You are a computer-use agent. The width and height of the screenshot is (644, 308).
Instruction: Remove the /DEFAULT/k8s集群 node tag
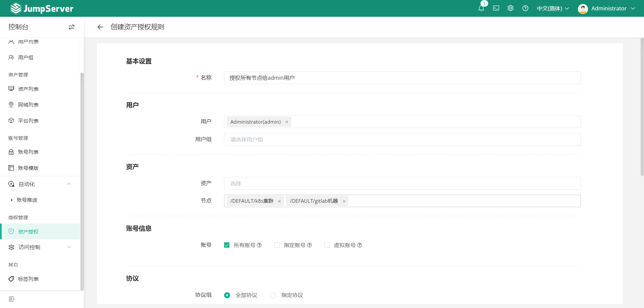[x=279, y=201]
